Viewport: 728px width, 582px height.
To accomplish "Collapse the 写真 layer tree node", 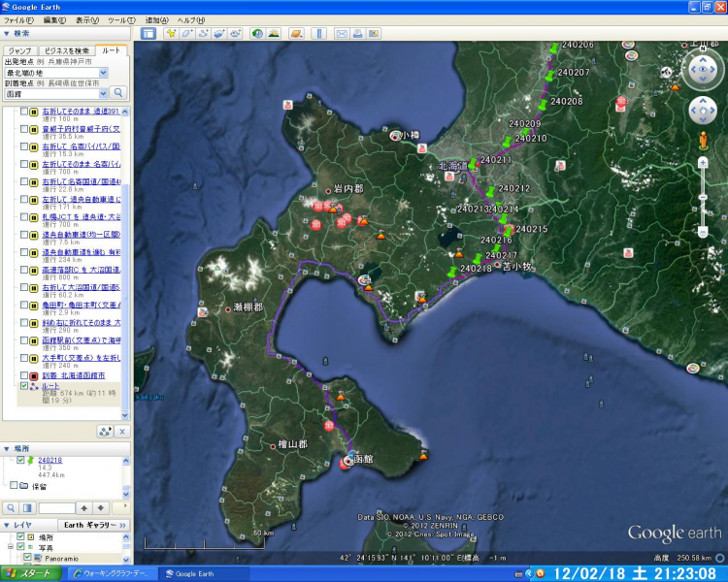I will 11,547.
